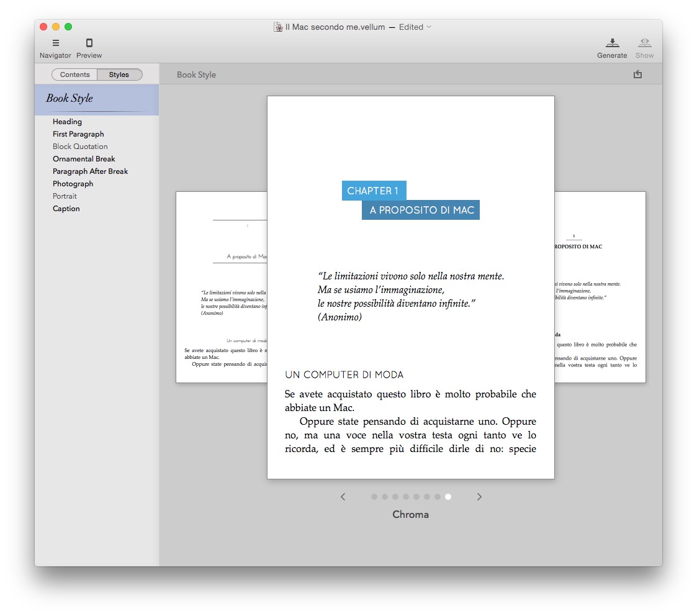This screenshot has height=616, width=697.
Task: Minimize window with yellow button
Action: tap(56, 27)
